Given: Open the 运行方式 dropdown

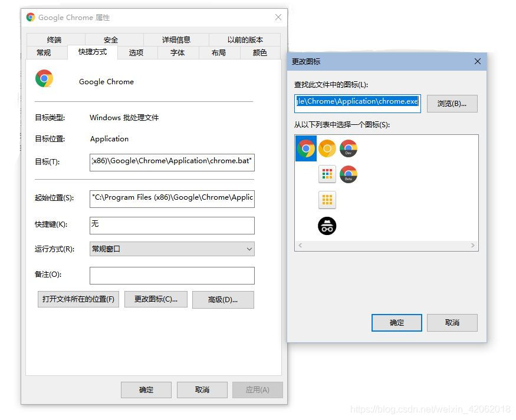Looking at the screenshot, I should 172,249.
